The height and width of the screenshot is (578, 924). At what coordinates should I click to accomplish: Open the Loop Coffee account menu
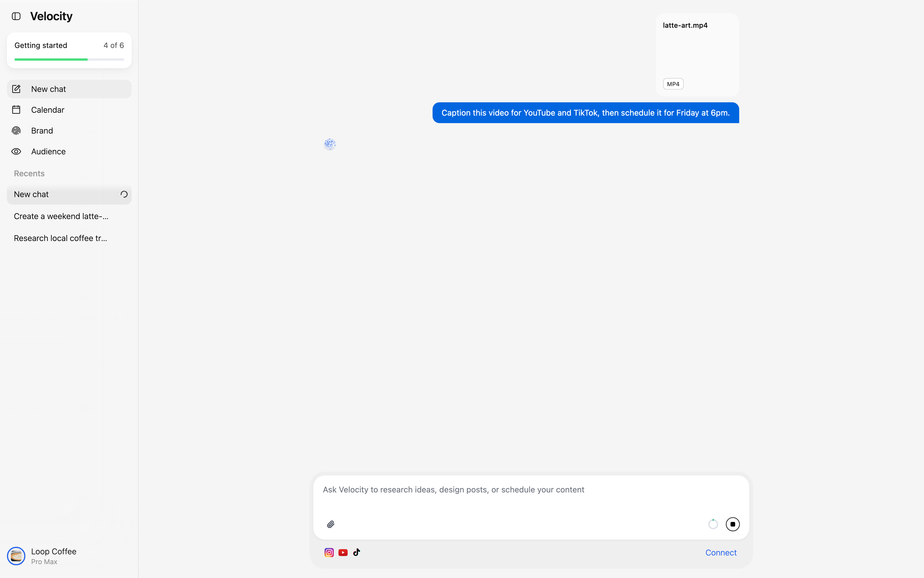(x=69, y=556)
